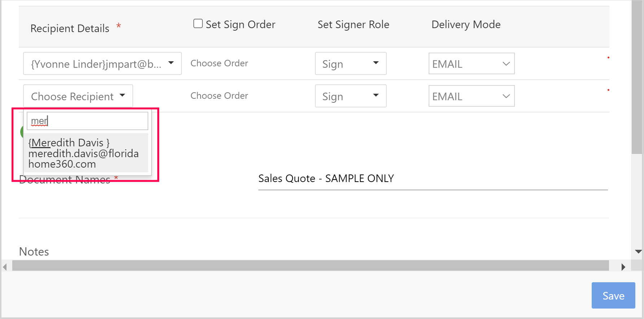Click the Notes section label

[34, 252]
